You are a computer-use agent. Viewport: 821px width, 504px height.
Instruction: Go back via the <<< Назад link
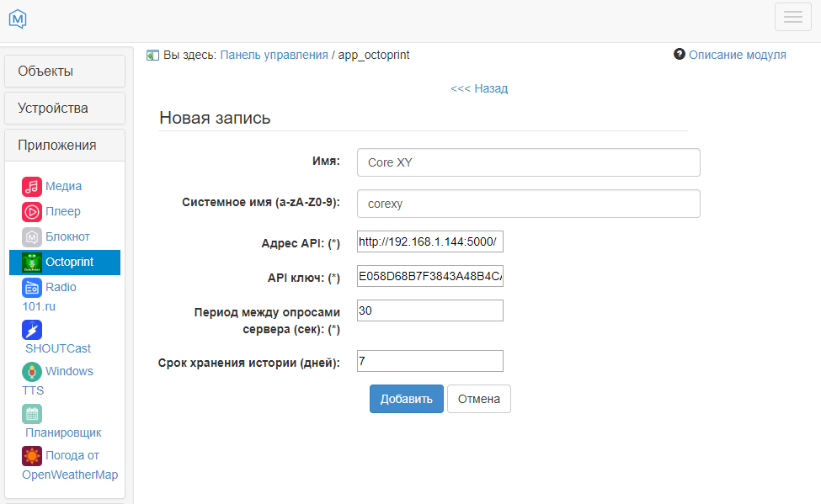point(479,88)
